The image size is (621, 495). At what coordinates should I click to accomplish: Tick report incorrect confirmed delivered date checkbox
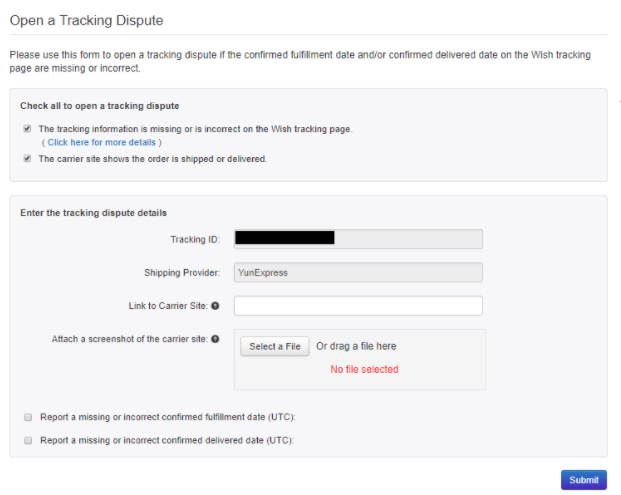point(27,440)
